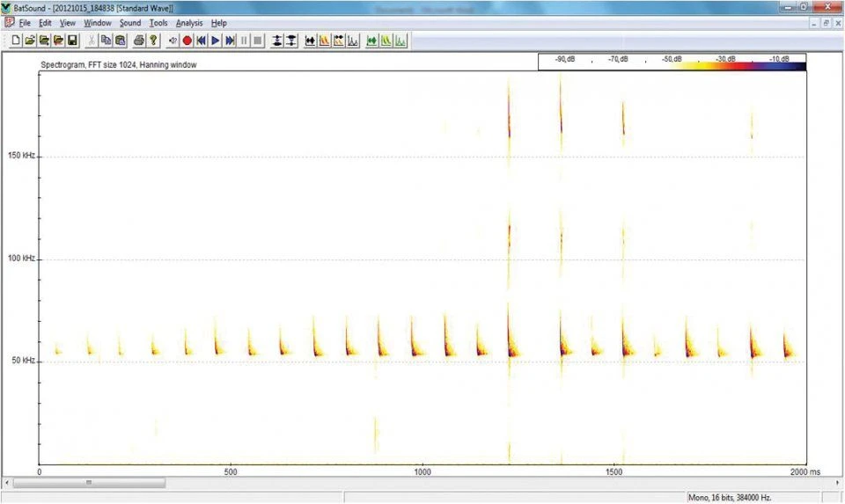The height and width of the screenshot is (504, 845).
Task: Click the '-10 dB' scale label
Action: (779, 59)
